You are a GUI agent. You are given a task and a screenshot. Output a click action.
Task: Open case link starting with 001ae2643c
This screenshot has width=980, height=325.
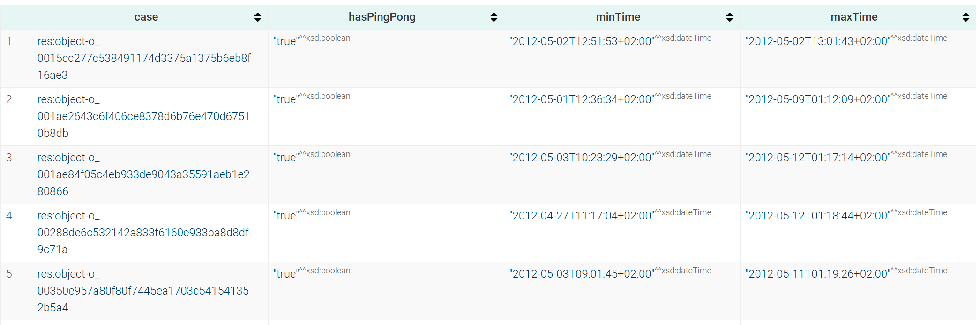[x=144, y=116]
